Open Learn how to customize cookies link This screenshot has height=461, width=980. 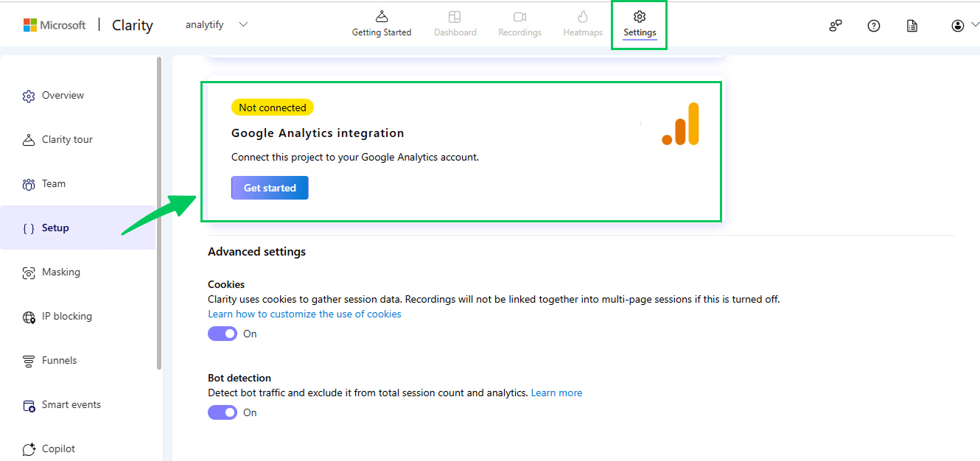point(304,314)
